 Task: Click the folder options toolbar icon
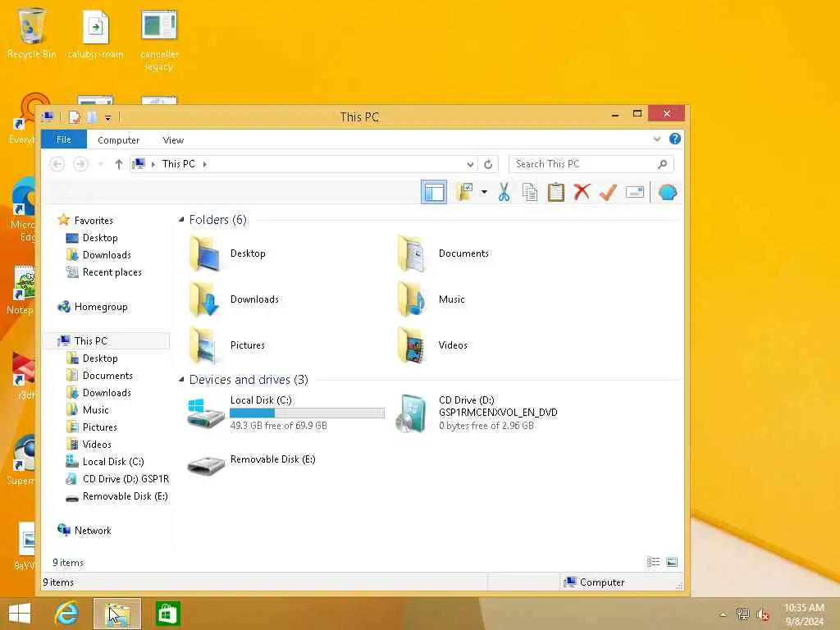coord(464,192)
